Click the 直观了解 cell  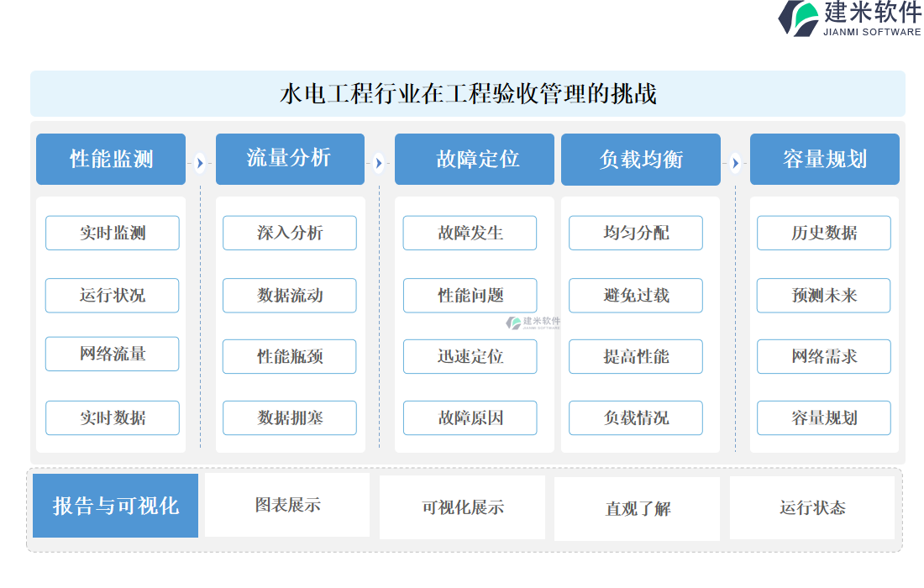pyautogui.click(x=637, y=508)
